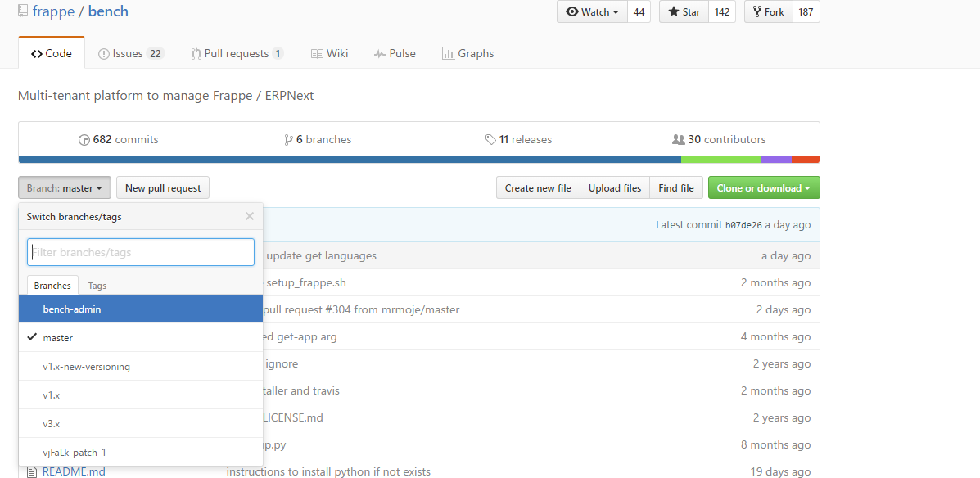Switch to the Tags tab in the popup
This screenshot has height=478, width=980.
click(97, 286)
